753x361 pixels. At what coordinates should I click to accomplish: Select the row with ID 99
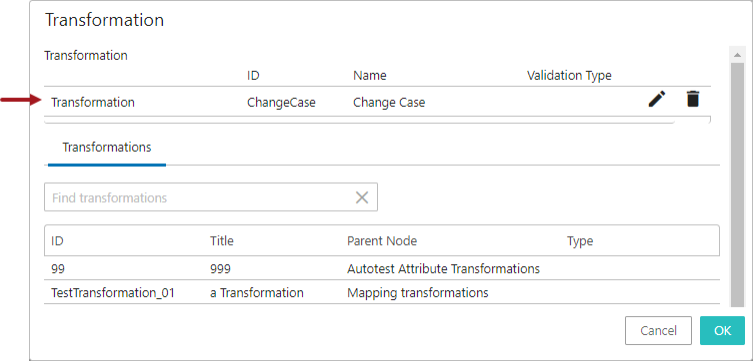coord(382,268)
